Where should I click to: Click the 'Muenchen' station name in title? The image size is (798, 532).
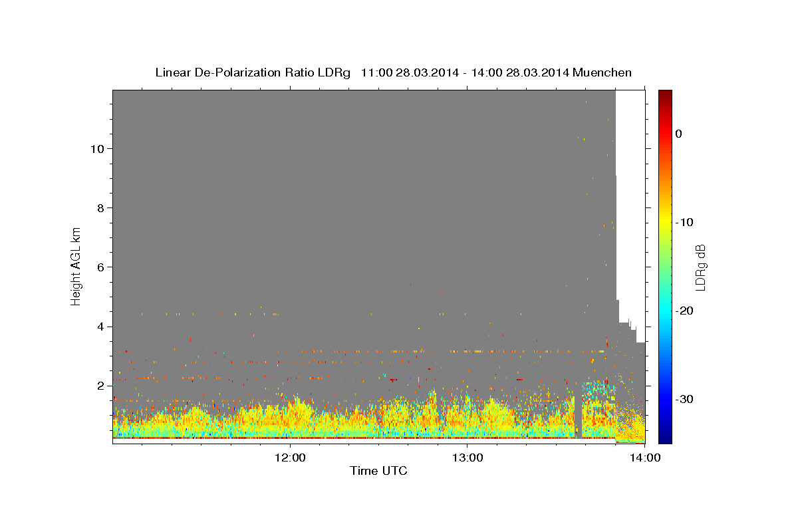(602, 72)
